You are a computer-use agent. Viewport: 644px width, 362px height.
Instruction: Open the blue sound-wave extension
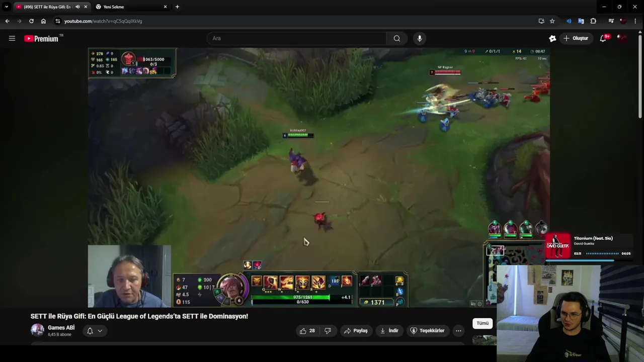click(569, 21)
